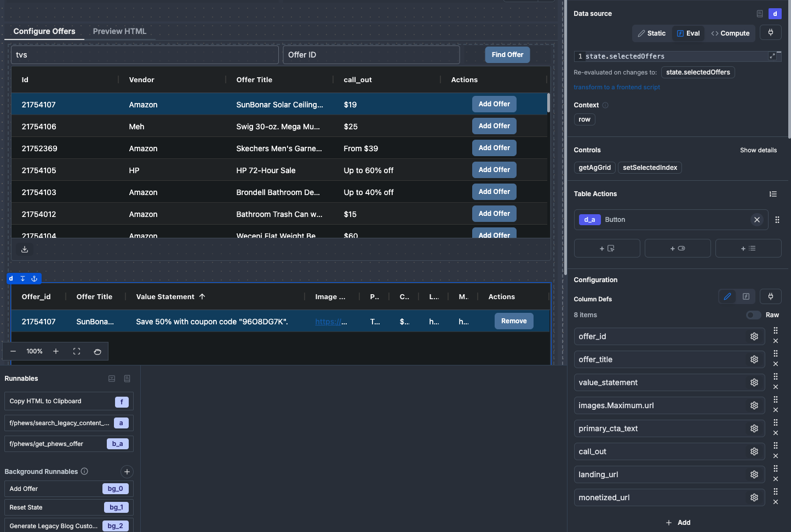Select the hand pan tool icon
The image size is (791, 532).
[98, 351]
